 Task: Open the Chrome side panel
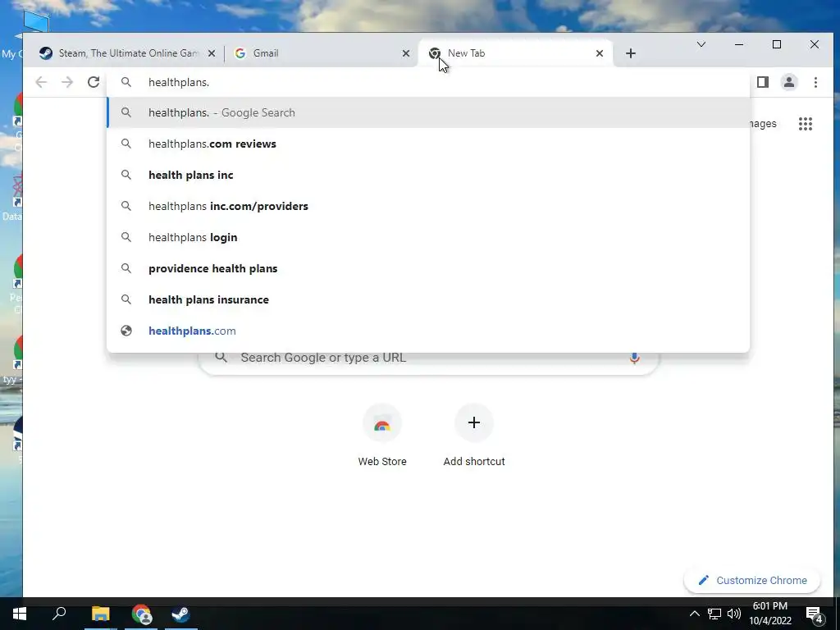tap(762, 82)
